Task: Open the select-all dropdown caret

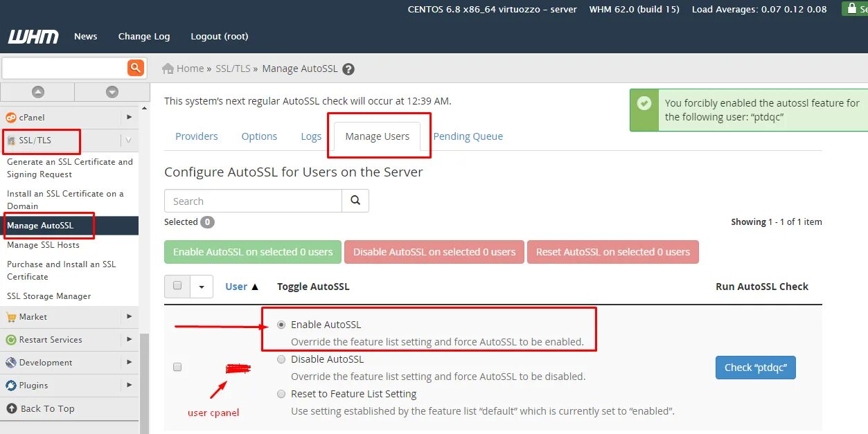Action: click(202, 286)
